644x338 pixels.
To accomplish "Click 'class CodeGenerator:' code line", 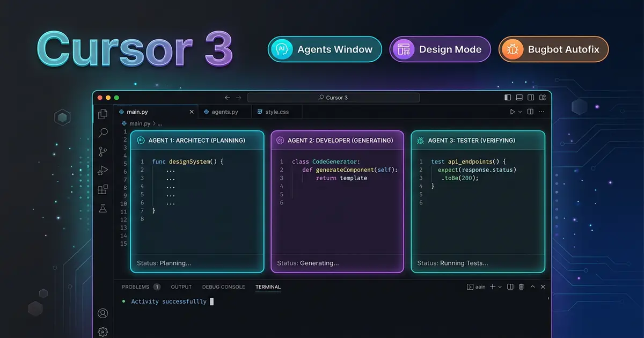I will [x=326, y=161].
